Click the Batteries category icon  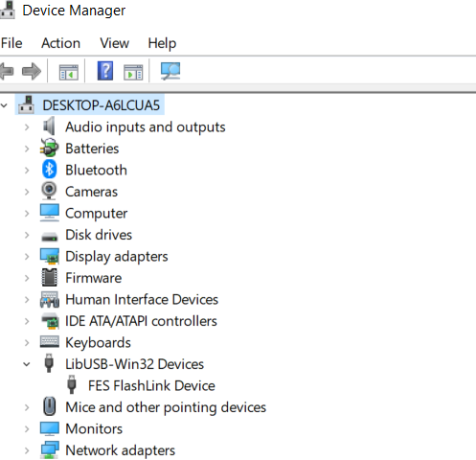49,148
